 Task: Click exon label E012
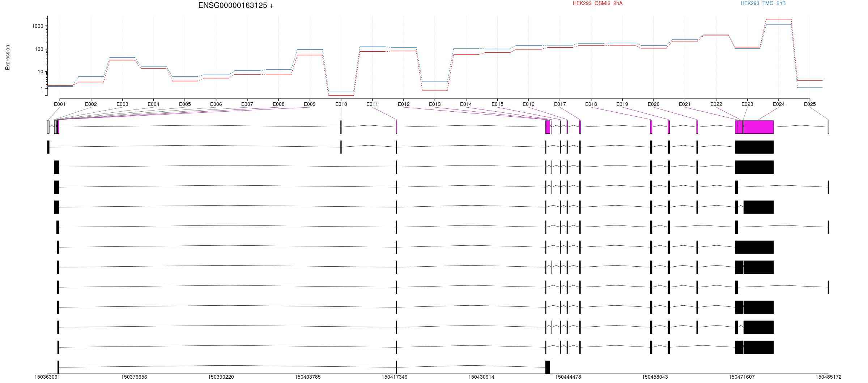click(x=404, y=104)
